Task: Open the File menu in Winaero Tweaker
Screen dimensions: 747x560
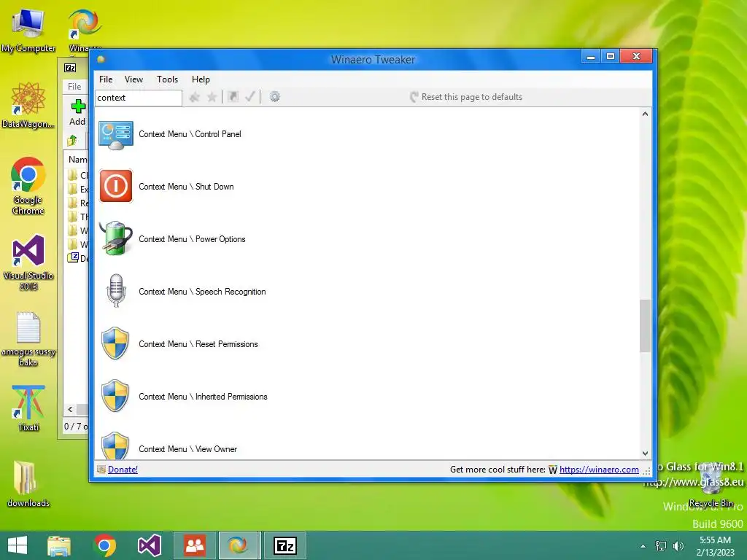Action: click(x=106, y=79)
